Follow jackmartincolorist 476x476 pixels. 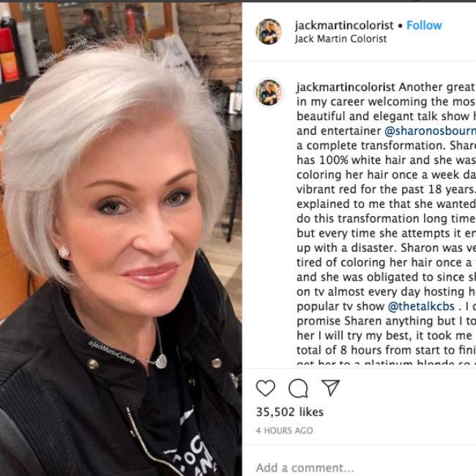pyautogui.click(x=424, y=25)
